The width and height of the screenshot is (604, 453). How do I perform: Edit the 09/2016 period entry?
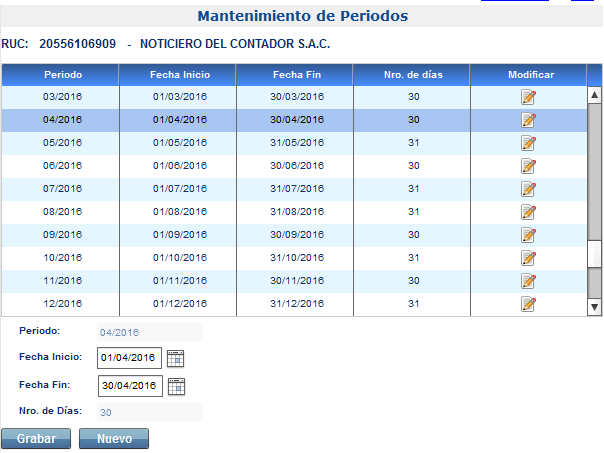coord(528,235)
